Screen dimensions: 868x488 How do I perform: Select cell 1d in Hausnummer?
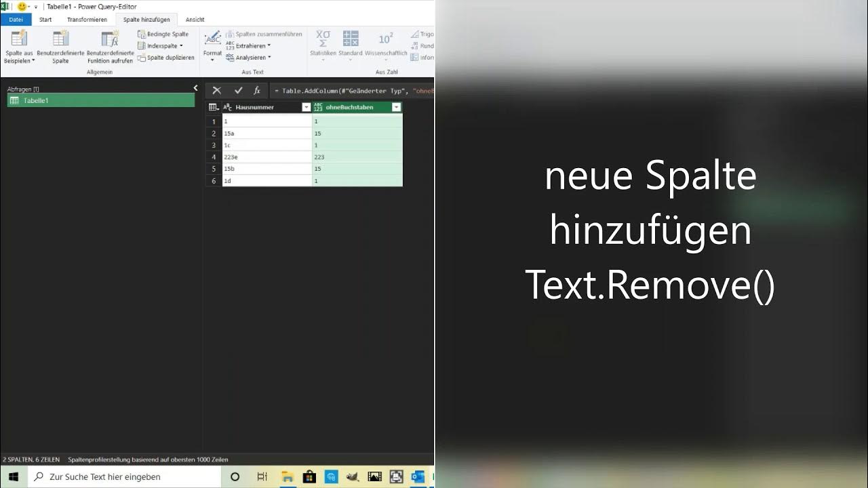pos(267,180)
